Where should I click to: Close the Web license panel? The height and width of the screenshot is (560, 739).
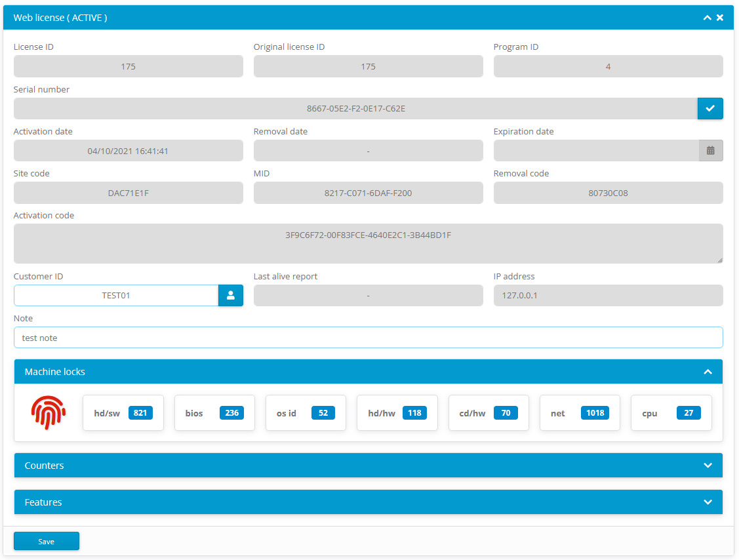720,18
